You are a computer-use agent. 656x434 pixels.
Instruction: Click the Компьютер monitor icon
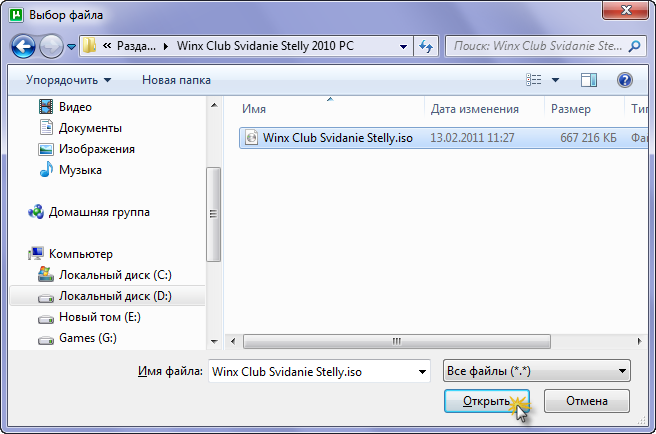36,254
